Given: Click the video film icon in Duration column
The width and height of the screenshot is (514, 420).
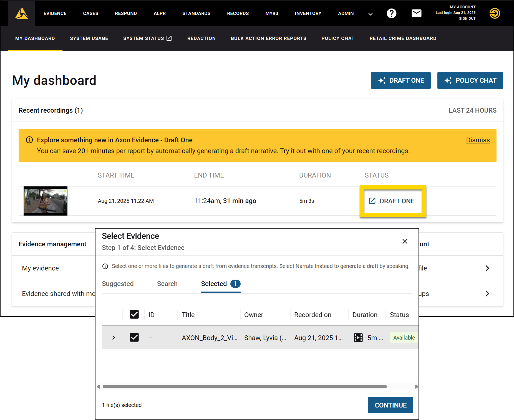Looking at the screenshot, I should (x=358, y=338).
